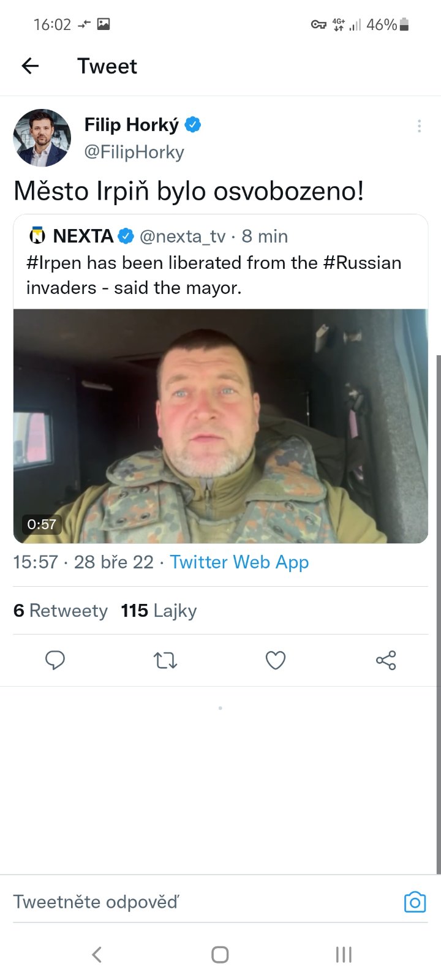Tap the NEXTA avatar icon
Viewport: 441px width, 980px height.
37,236
